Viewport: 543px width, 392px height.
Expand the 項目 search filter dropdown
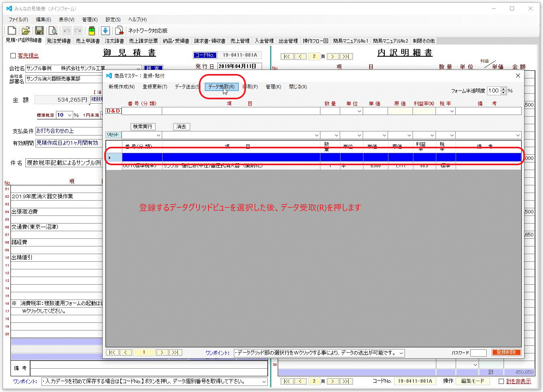(x=316, y=135)
